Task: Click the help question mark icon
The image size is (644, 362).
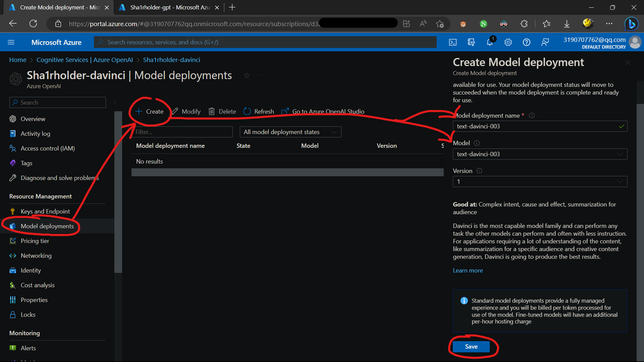Action: [526, 42]
